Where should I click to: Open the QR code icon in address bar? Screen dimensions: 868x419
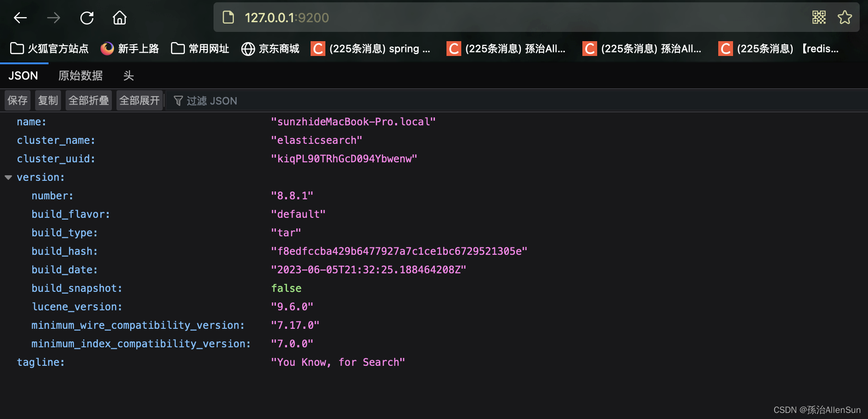click(819, 18)
